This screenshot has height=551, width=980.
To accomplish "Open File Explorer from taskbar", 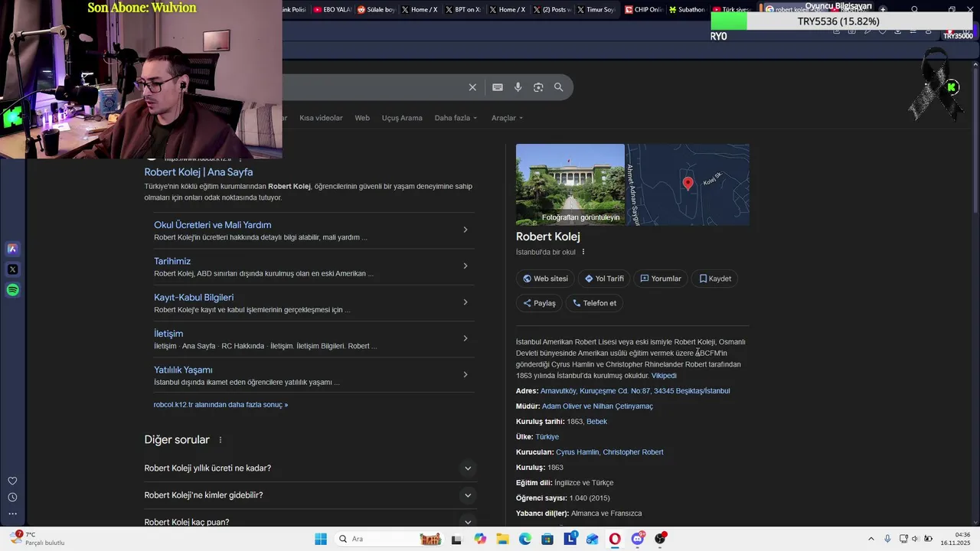I will click(503, 539).
